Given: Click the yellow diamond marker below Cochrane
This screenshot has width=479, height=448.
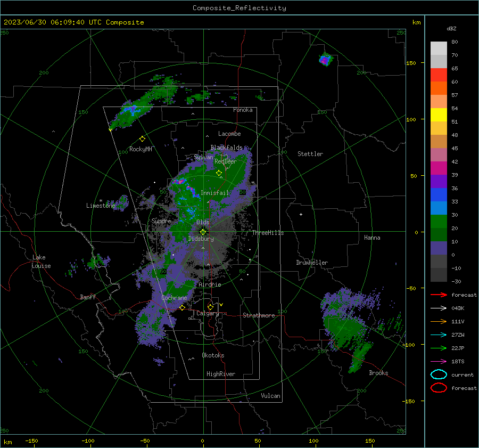Looking at the screenshot, I should pyautogui.click(x=182, y=307).
